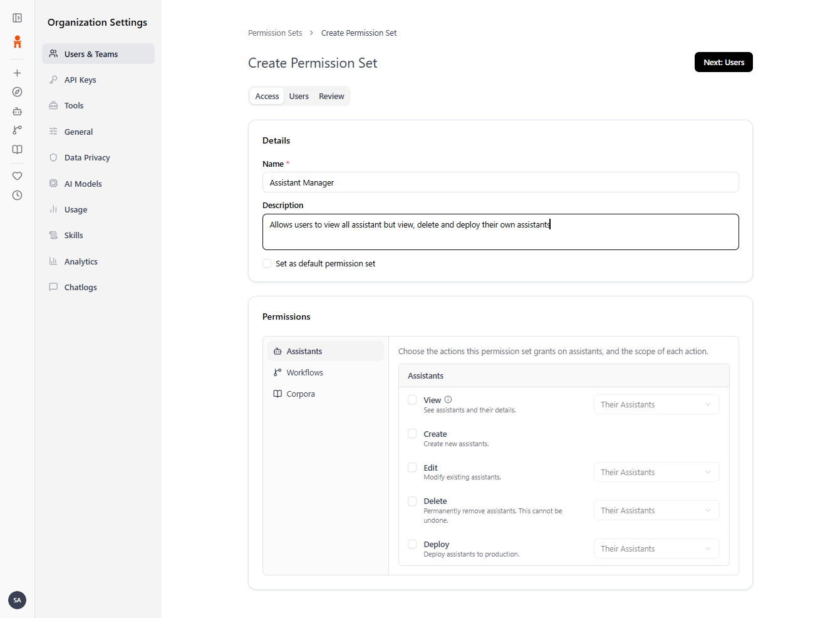Switch to the Review tab
840x618 pixels.
[331, 96]
